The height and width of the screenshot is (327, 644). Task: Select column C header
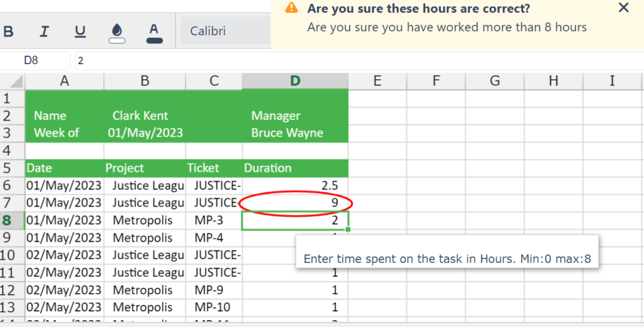tap(214, 81)
